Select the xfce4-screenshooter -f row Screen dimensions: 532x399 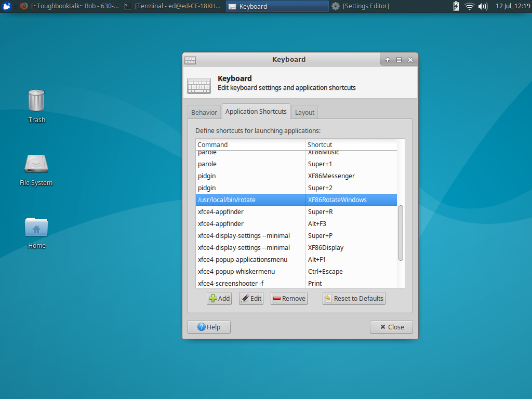(249, 284)
